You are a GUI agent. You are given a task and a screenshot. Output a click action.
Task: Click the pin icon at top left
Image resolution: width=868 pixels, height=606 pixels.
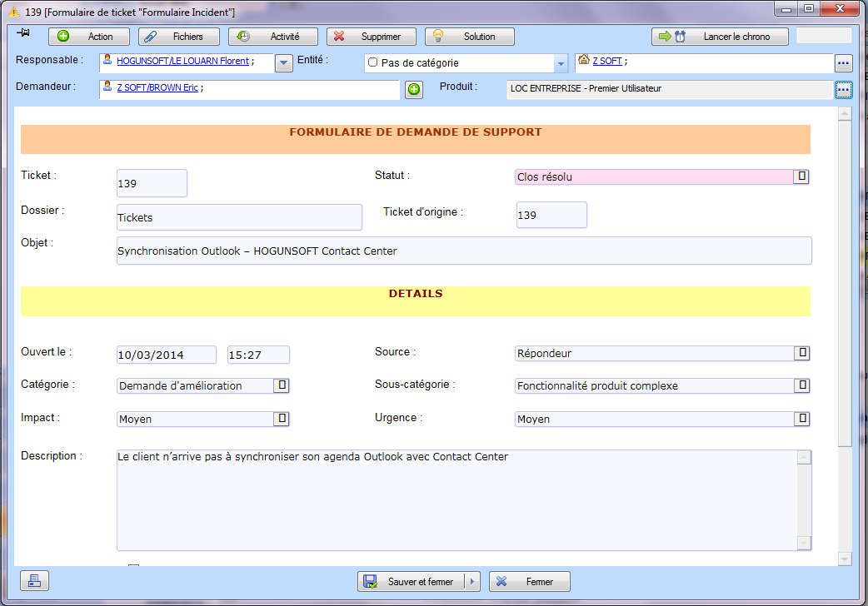click(x=23, y=32)
